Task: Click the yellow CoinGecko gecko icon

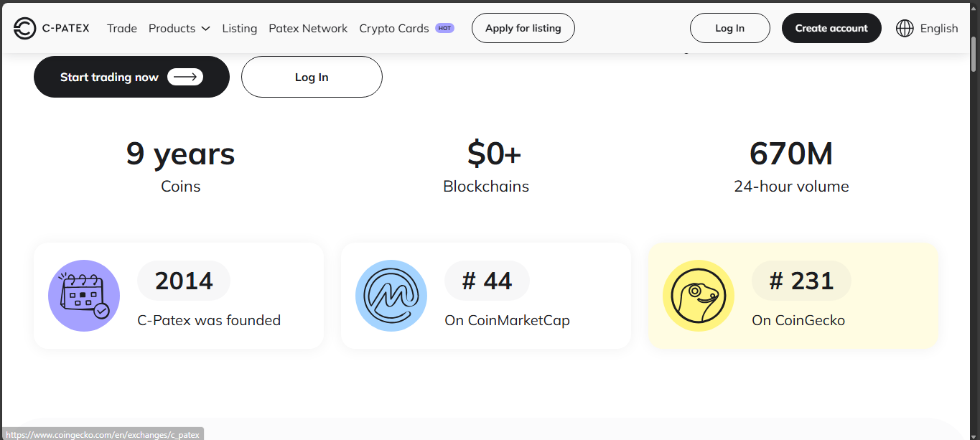Action: pos(699,296)
